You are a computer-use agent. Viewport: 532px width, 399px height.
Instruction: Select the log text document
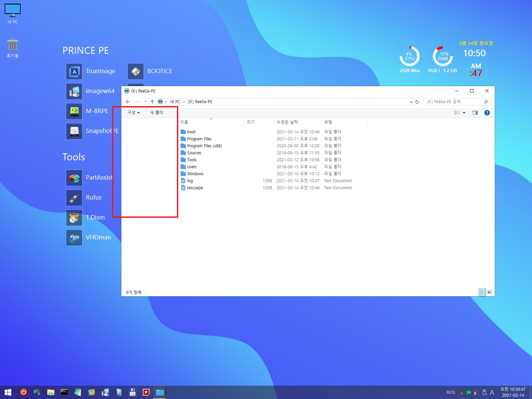click(x=187, y=181)
